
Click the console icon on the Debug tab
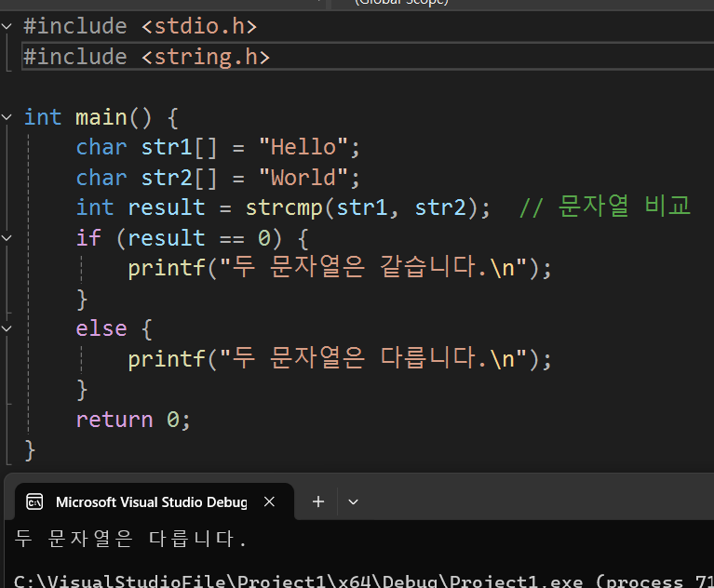[34, 502]
